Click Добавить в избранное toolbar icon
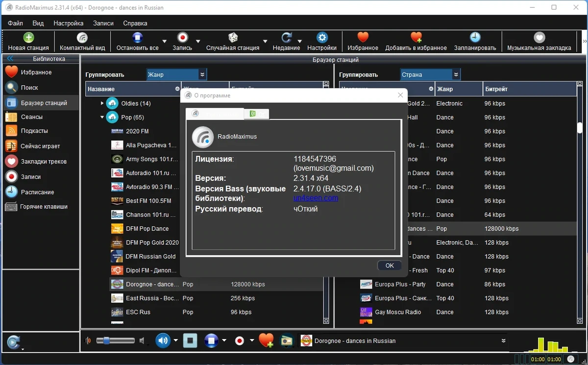Image resolution: width=588 pixels, height=365 pixels. tap(416, 38)
